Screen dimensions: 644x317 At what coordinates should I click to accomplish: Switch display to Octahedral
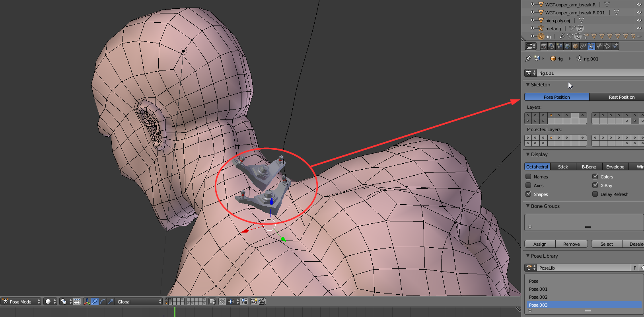click(x=537, y=167)
